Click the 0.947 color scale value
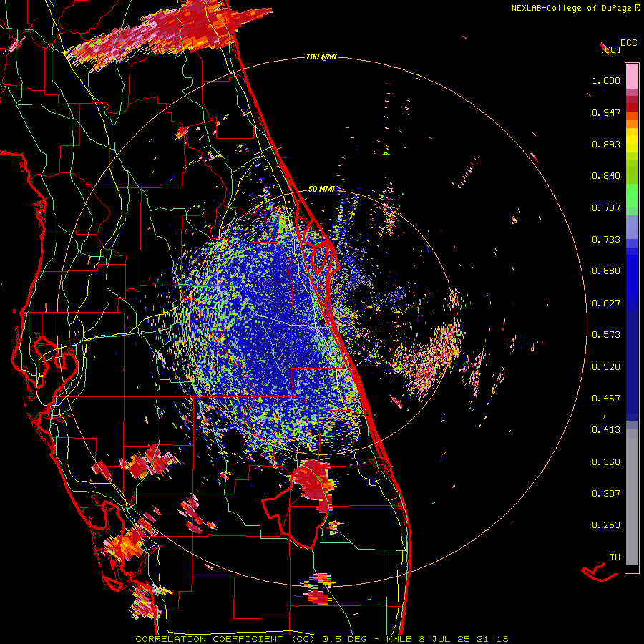This screenshot has height=644, width=644. point(606,112)
